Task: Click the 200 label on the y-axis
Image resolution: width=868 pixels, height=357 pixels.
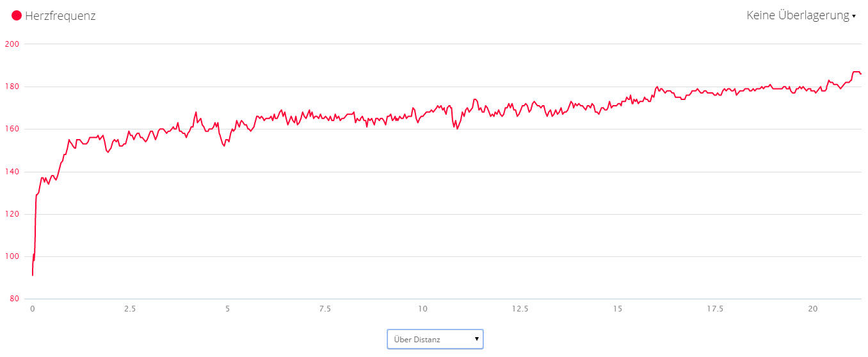Action: click(12, 44)
